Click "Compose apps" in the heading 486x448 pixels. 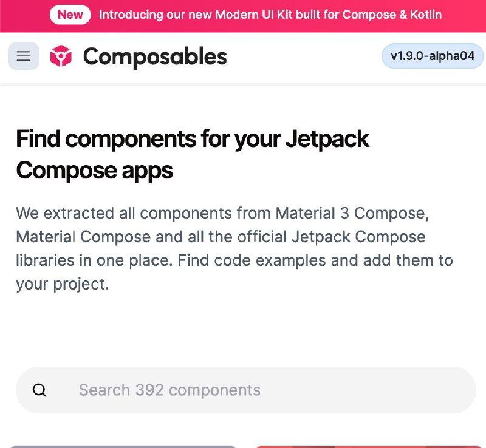click(x=94, y=170)
